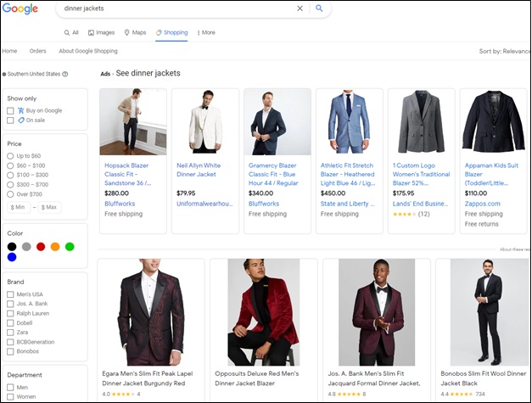The width and height of the screenshot is (532, 403).
Task: Select the $60 – $100 price option
Action: [10, 165]
